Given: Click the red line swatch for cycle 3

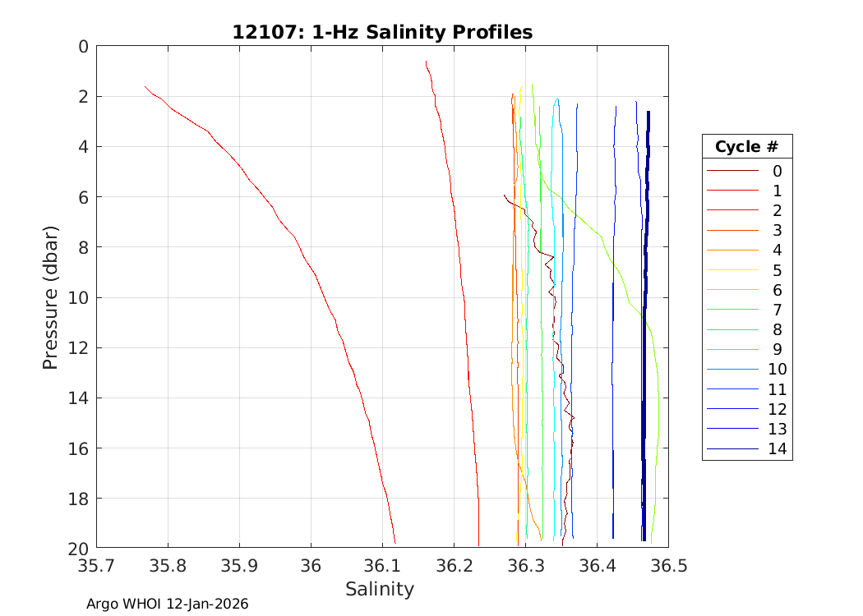Looking at the screenshot, I should coord(731,231).
